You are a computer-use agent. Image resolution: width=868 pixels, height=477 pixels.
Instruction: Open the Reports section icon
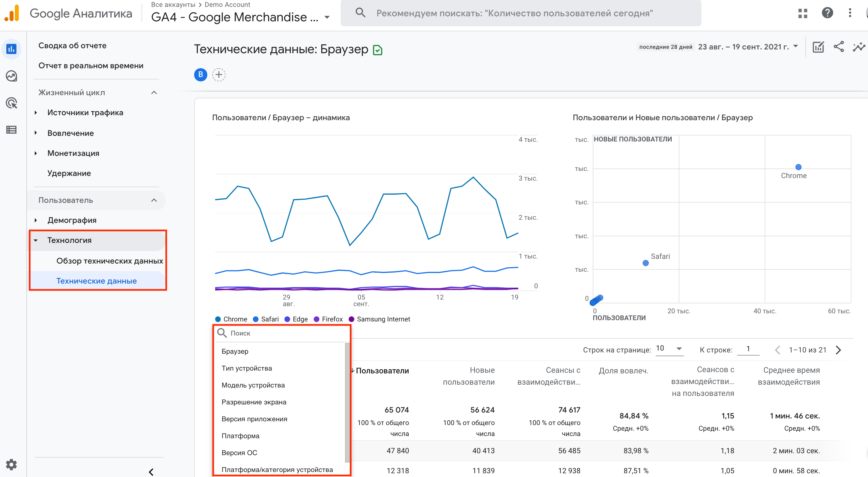12,49
